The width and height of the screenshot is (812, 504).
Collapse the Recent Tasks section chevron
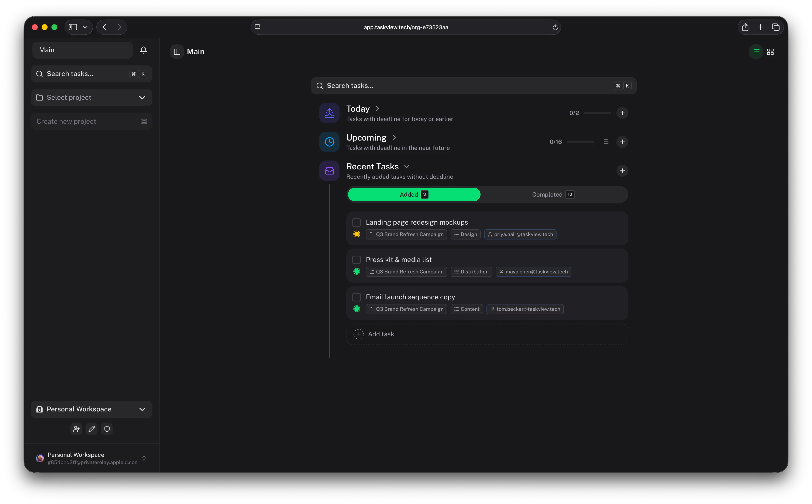click(x=407, y=166)
